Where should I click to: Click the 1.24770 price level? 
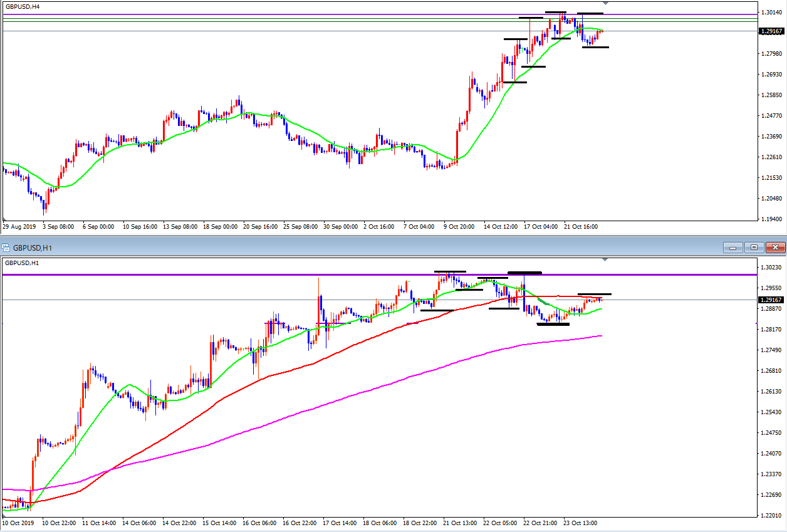pyautogui.click(x=771, y=116)
